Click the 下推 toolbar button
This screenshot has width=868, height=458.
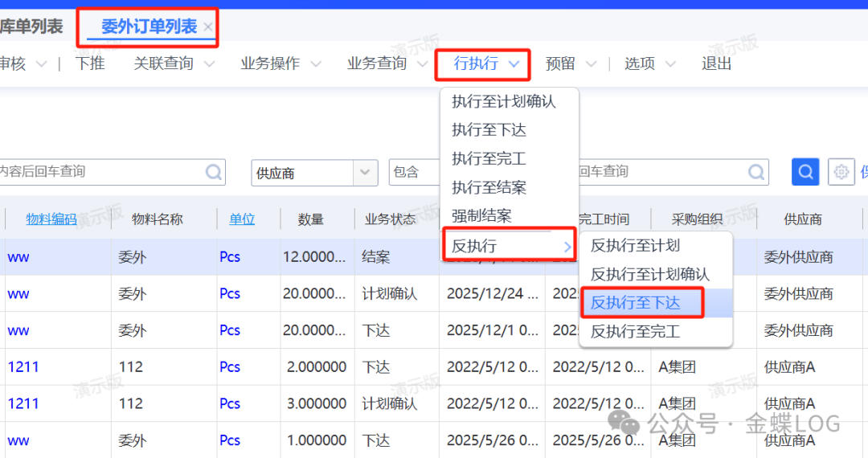tap(90, 63)
